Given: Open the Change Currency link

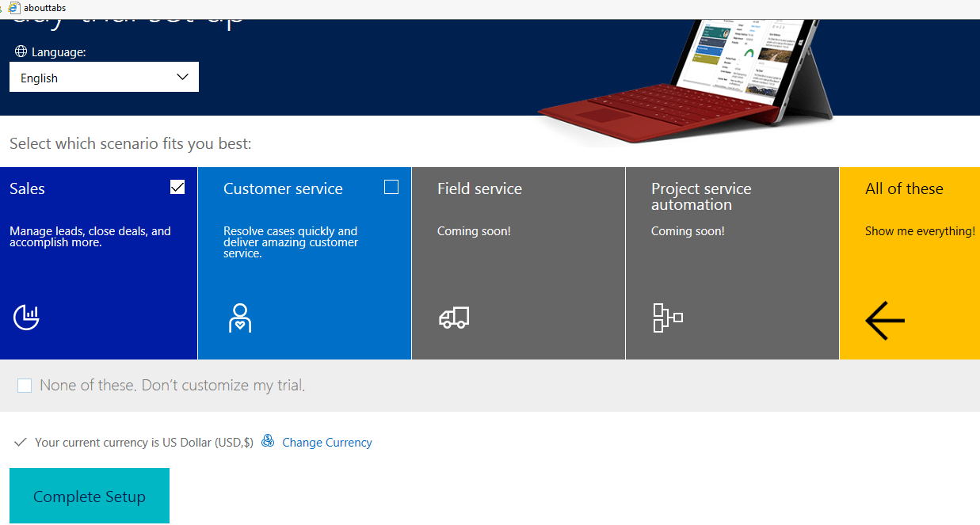Looking at the screenshot, I should 326,442.
